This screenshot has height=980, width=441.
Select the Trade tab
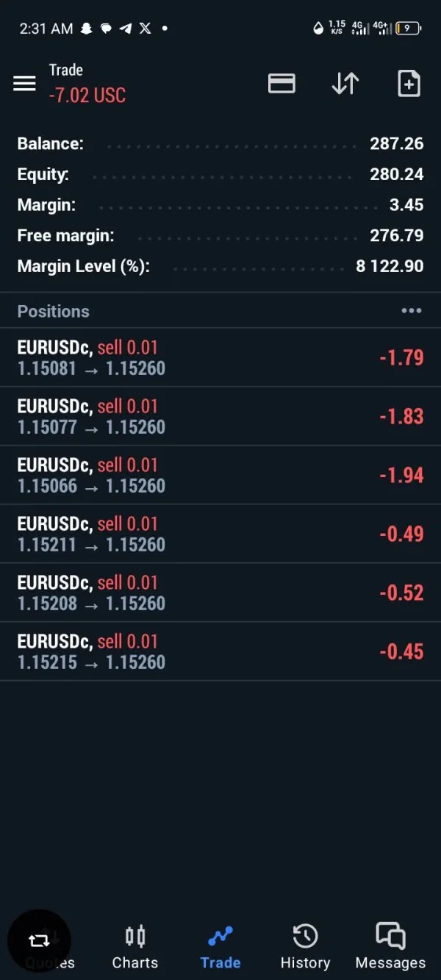pyautogui.click(x=220, y=948)
